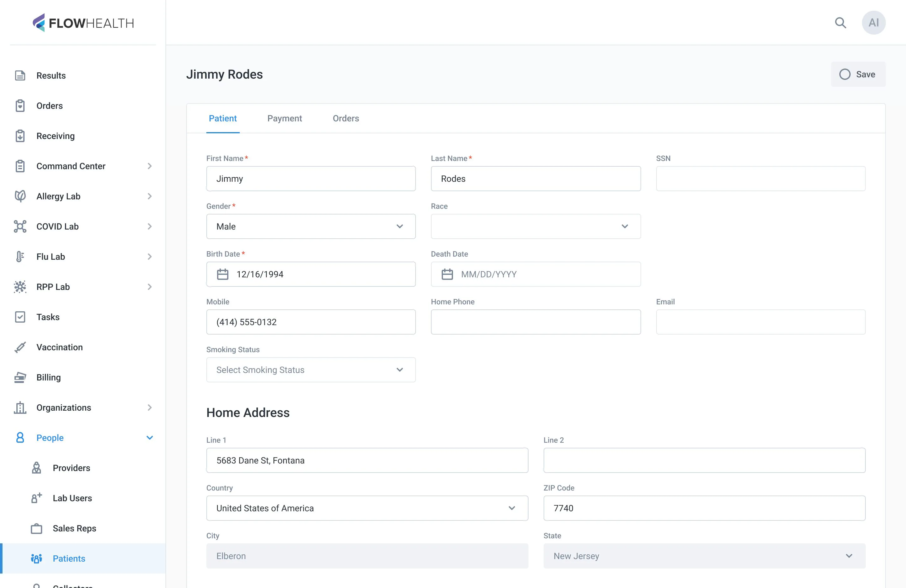Click the Allergy Lab leaf icon
Image resolution: width=906 pixels, height=588 pixels.
(20, 196)
